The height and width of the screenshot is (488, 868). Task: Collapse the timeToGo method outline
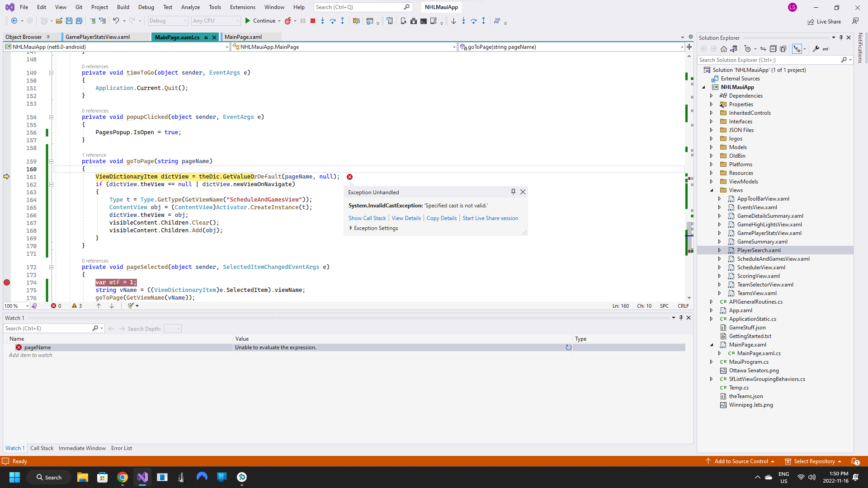(x=51, y=73)
